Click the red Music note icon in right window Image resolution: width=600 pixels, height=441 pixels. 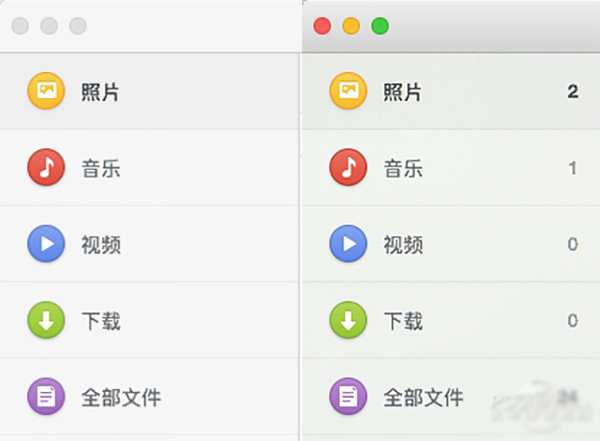[x=348, y=167]
